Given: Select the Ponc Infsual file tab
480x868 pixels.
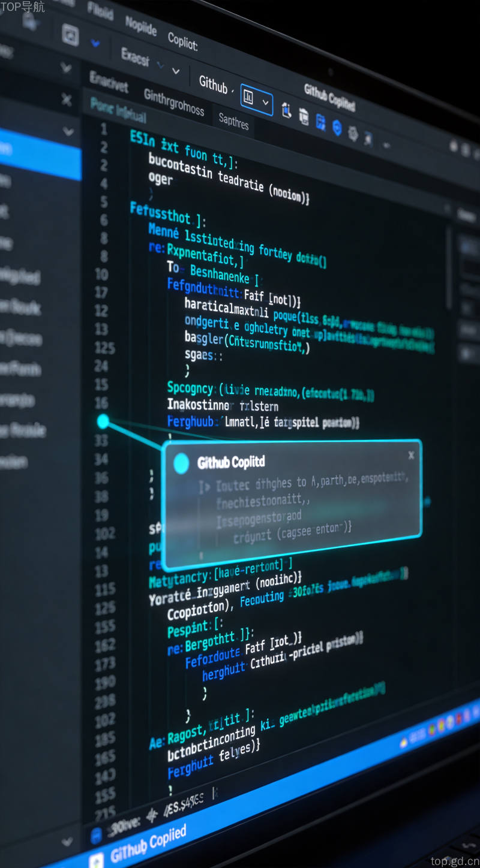Looking at the screenshot, I should coord(118,109).
